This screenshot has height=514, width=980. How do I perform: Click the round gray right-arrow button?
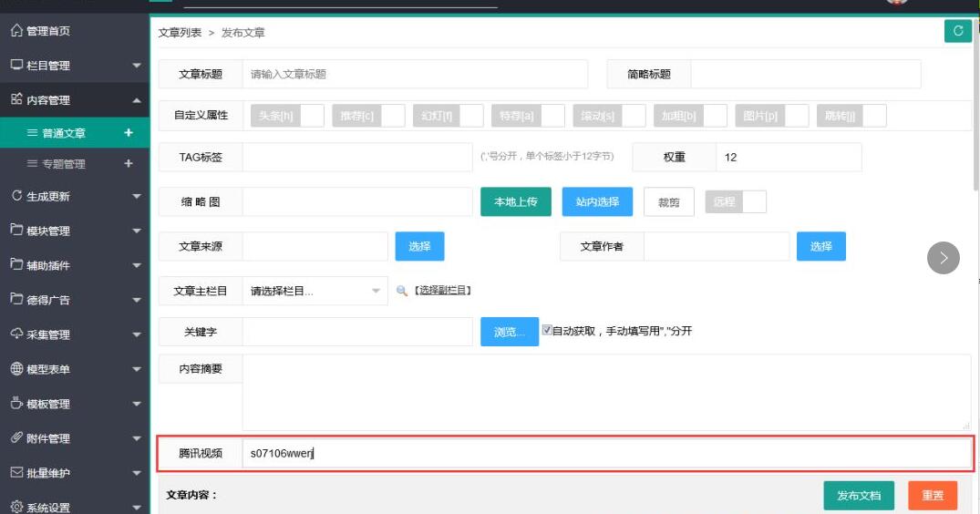(x=944, y=258)
